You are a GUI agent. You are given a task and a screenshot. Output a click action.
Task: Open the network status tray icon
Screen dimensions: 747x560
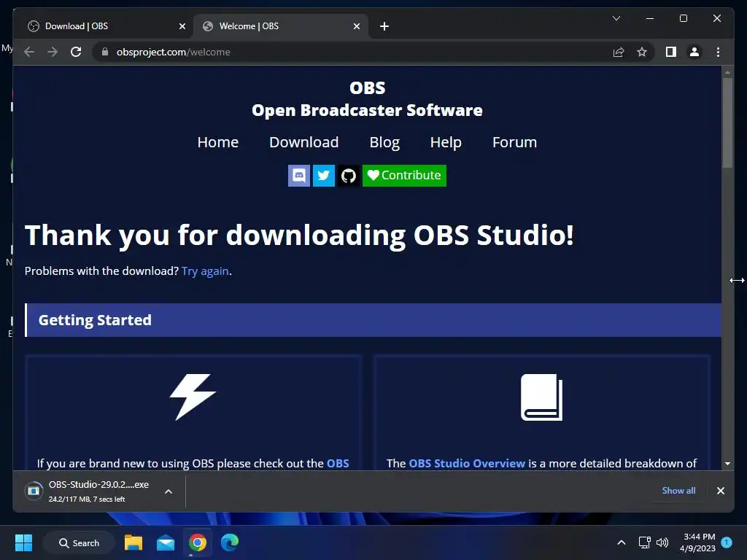[x=645, y=542]
